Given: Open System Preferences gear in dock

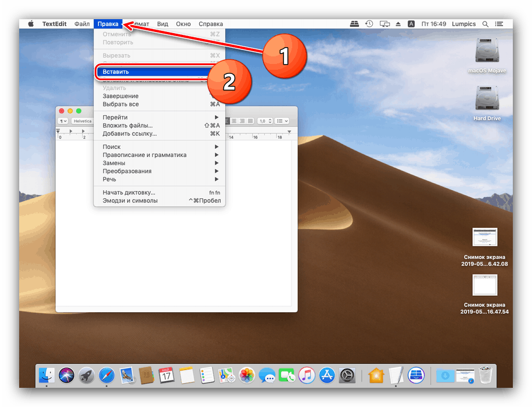Looking at the screenshot, I should [x=347, y=376].
